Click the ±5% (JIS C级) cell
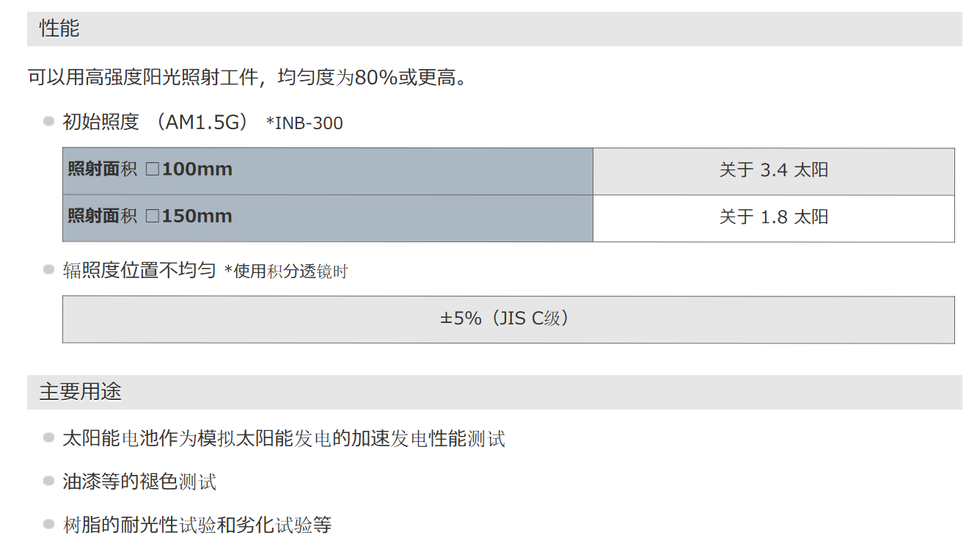The width and height of the screenshot is (980, 560). [x=508, y=319]
